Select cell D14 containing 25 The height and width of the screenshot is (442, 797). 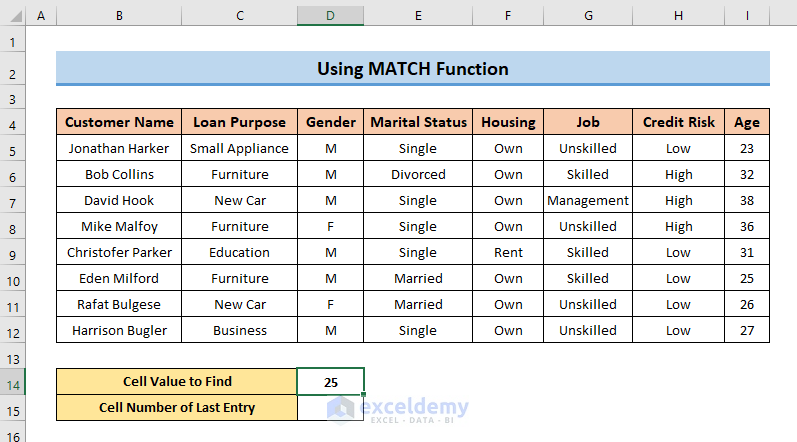(330, 381)
